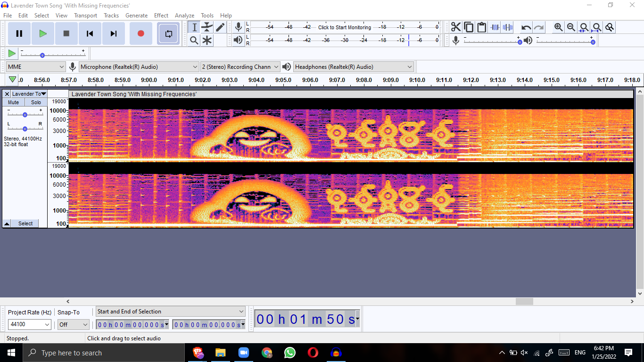The height and width of the screenshot is (362, 644).
Task: Mute the Lavender Town track
Action: tap(14, 102)
